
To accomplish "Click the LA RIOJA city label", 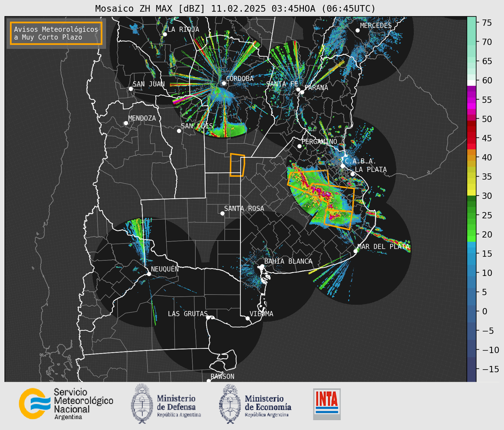I will click(x=183, y=29).
